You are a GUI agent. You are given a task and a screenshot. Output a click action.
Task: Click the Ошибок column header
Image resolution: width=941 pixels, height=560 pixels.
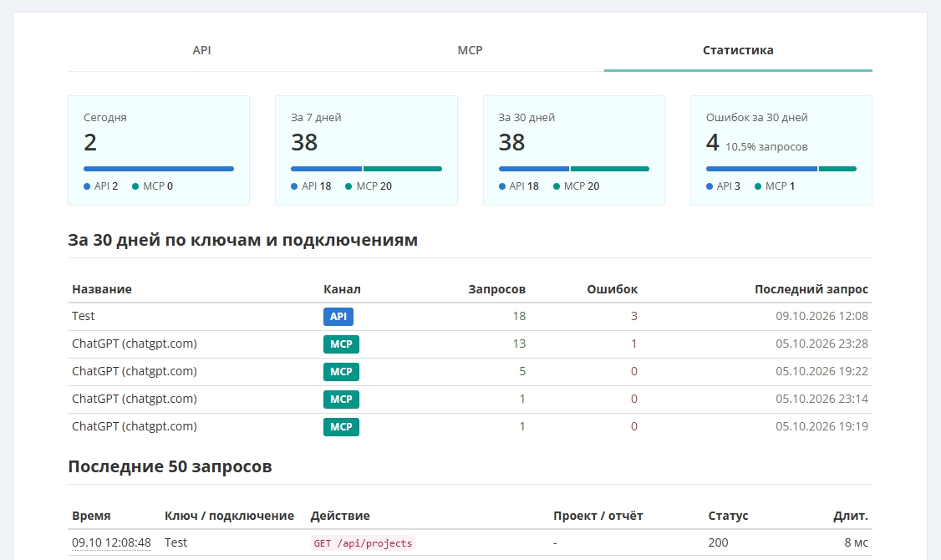[612, 289]
